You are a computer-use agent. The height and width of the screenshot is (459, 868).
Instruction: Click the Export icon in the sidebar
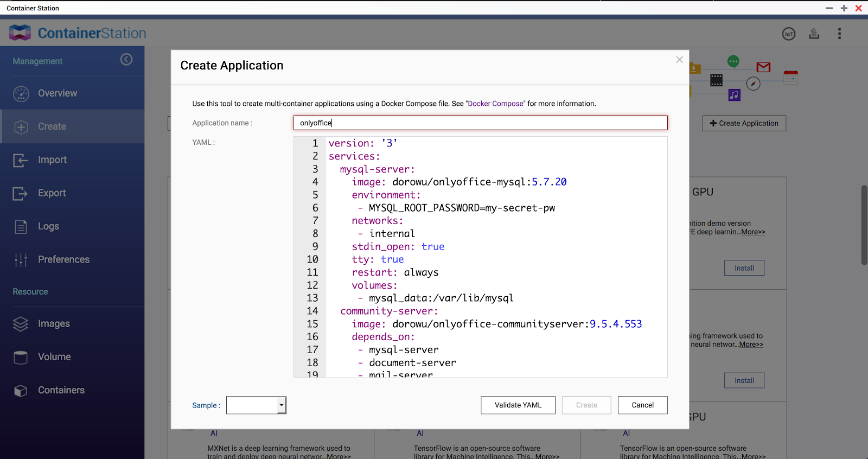20,193
